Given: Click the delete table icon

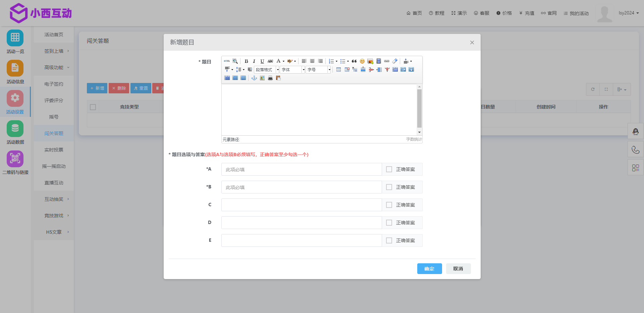Looking at the screenshot, I should (347, 70).
